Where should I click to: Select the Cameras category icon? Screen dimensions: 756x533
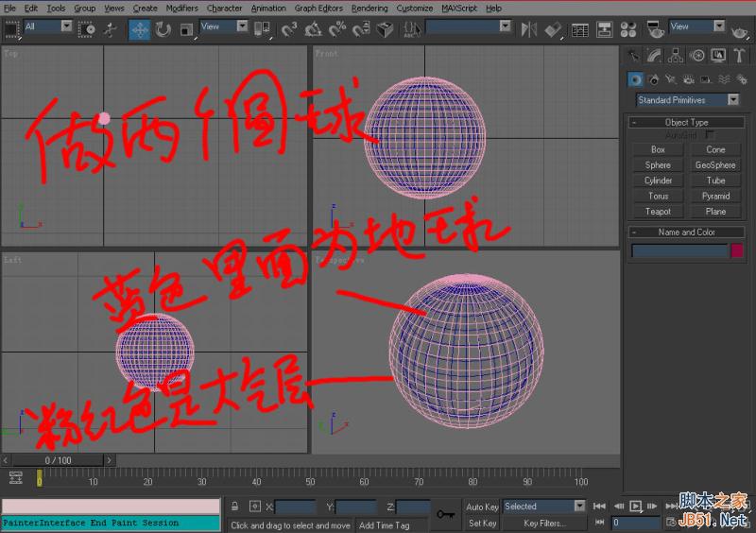(689, 79)
